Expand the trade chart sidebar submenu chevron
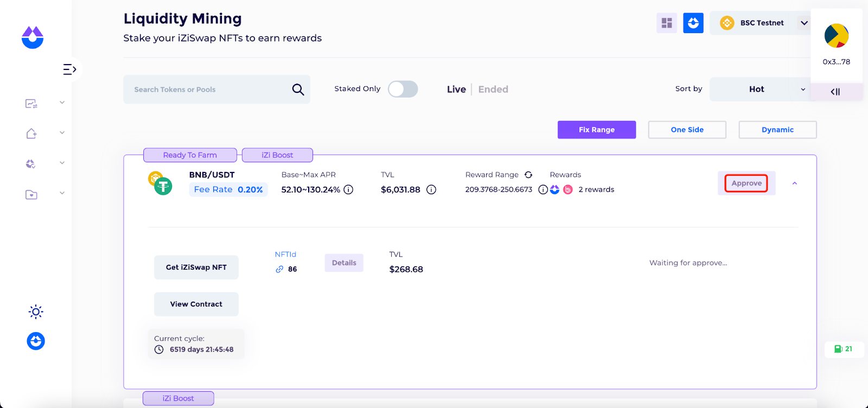 pos(62,103)
